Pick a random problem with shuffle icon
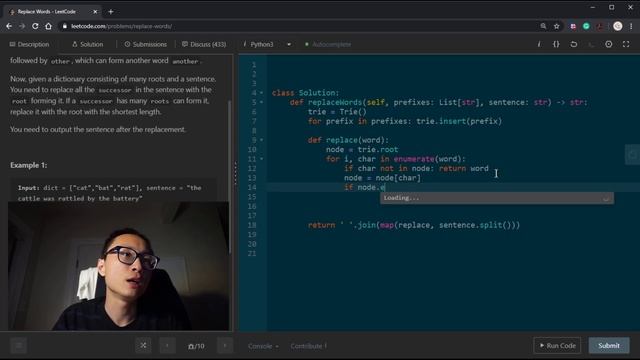The width and height of the screenshot is (640, 360). pyautogui.click(x=143, y=345)
